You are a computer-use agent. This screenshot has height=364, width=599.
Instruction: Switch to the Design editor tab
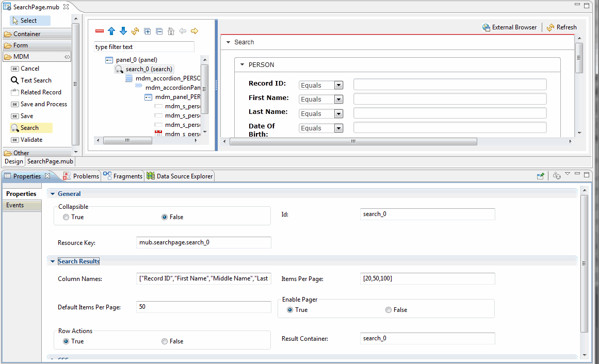point(14,161)
